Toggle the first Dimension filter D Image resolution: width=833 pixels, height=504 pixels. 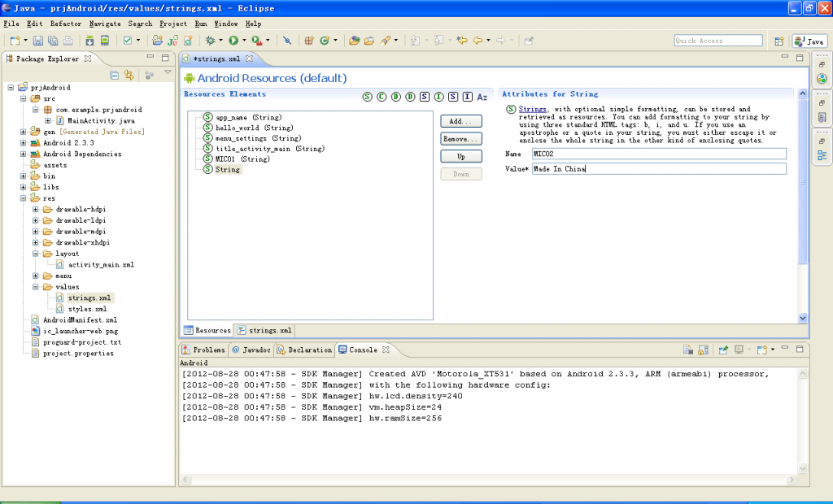[396, 97]
